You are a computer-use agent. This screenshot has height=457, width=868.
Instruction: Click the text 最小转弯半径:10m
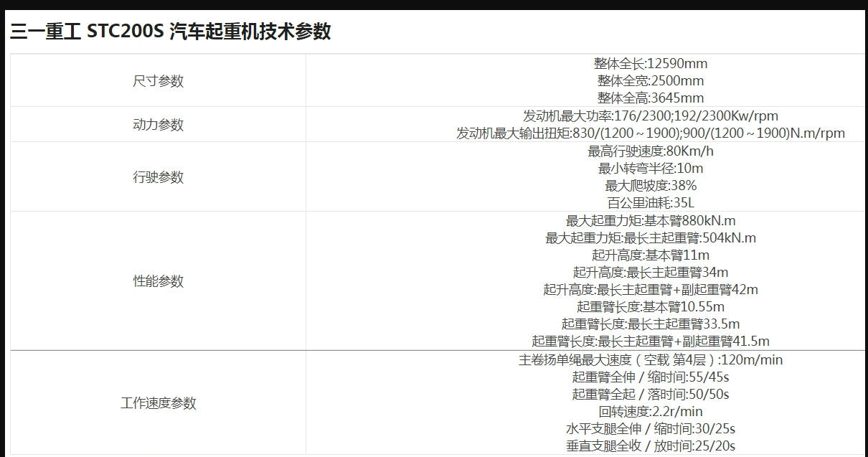(x=651, y=168)
